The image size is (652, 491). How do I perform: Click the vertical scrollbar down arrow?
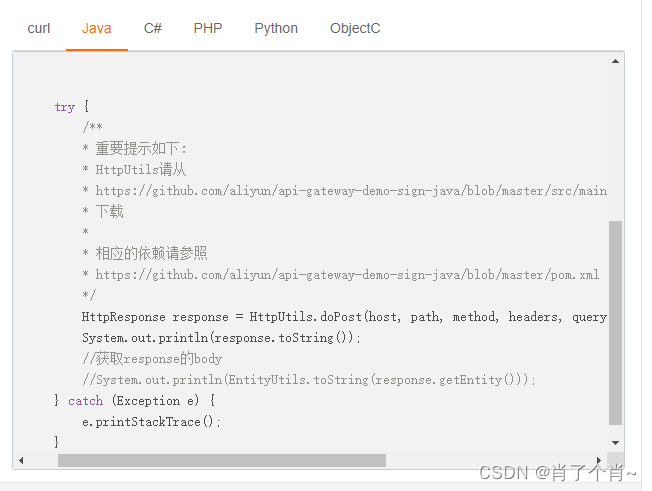(615, 443)
